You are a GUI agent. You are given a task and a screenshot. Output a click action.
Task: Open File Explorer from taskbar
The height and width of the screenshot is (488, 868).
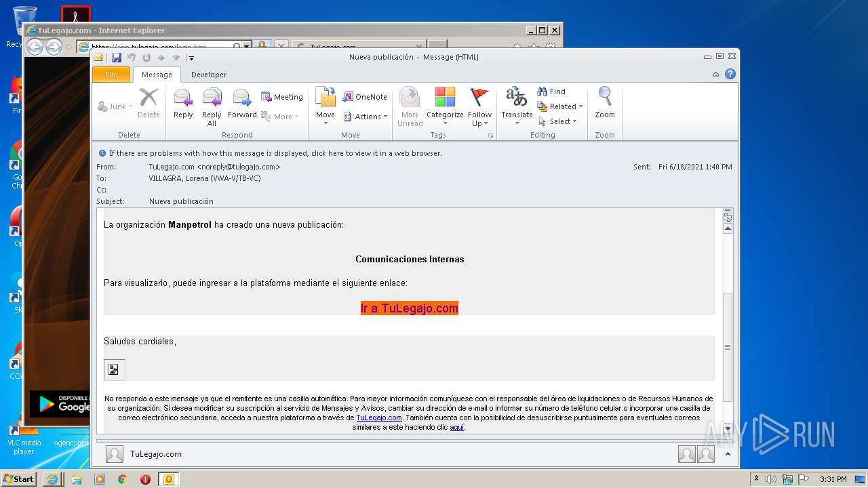[x=76, y=479]
